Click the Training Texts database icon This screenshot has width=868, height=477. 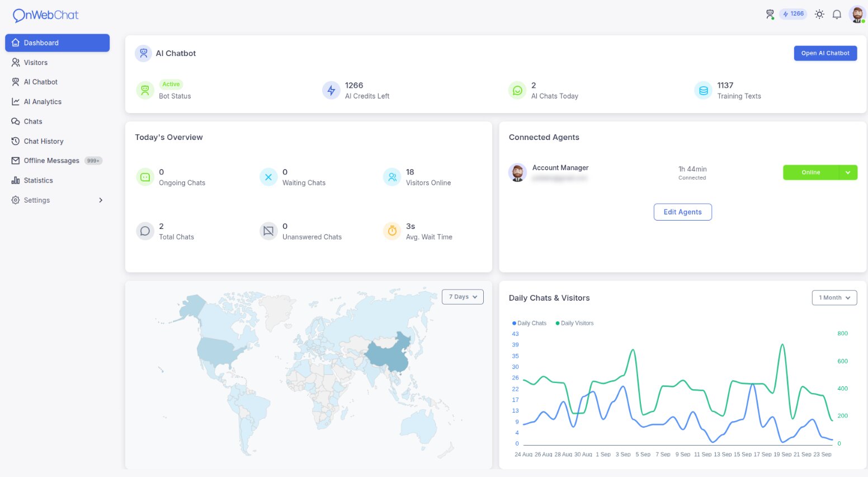pos(703,90)
